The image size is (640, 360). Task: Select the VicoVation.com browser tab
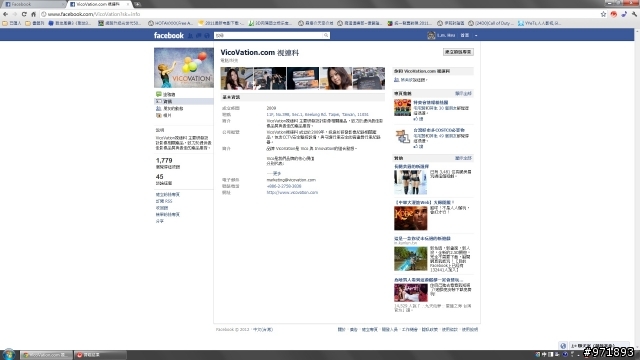99,4
